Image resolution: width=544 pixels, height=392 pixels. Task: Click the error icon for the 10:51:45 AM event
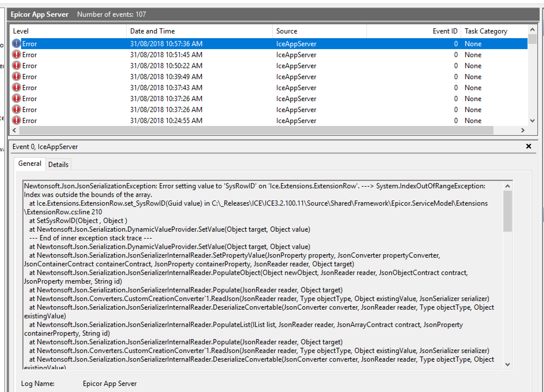pyautogui.click(x=16, y=55)
